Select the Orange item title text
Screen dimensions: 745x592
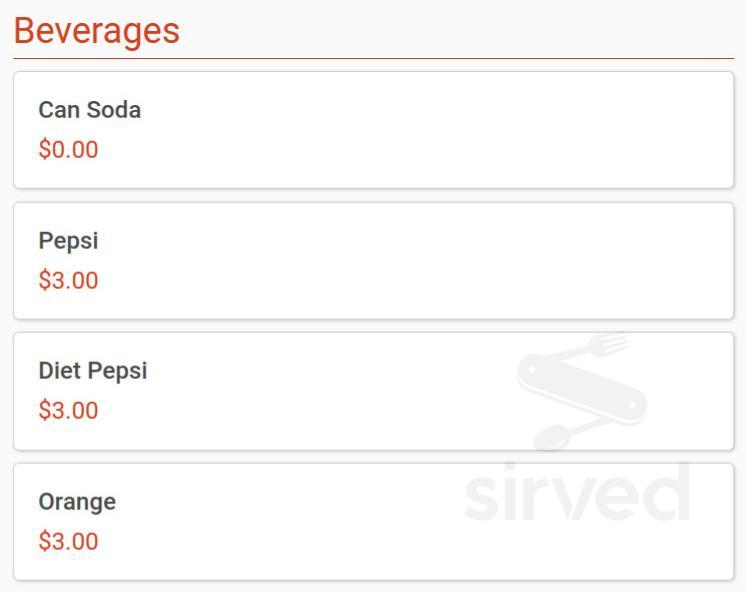click(x=77, y=502)
